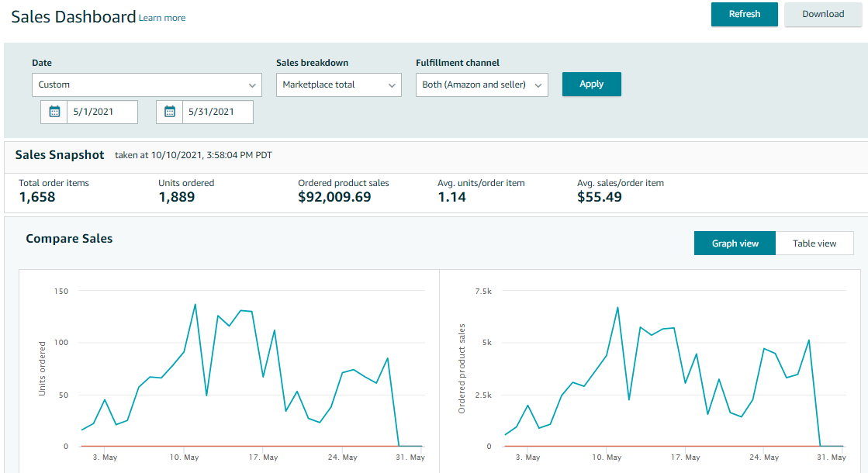Click the Download button

pos(823,14)
